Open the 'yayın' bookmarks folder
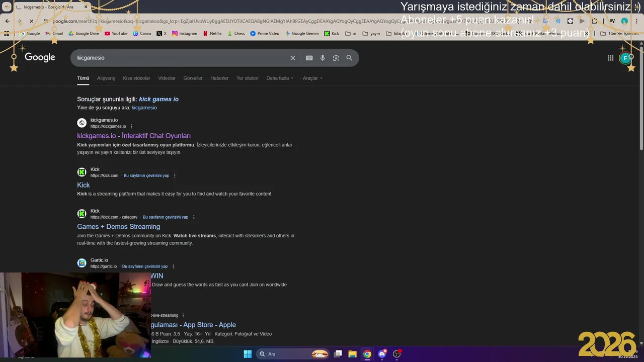This screenshot has width=644, height=362. (x=371, y=34)
